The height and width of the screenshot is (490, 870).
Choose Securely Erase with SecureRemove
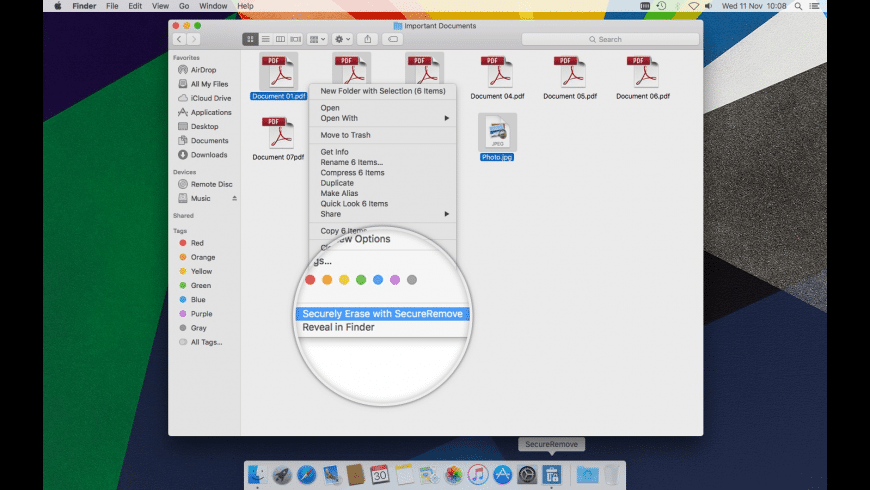pos(382,314)
